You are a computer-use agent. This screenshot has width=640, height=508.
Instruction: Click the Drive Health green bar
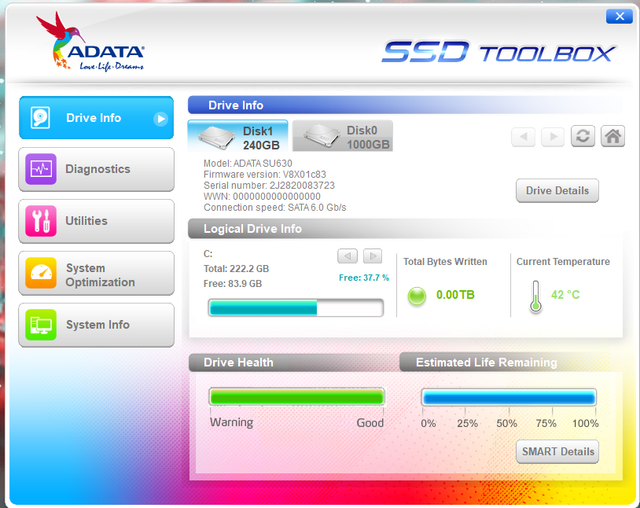click(x=297, y=397)
